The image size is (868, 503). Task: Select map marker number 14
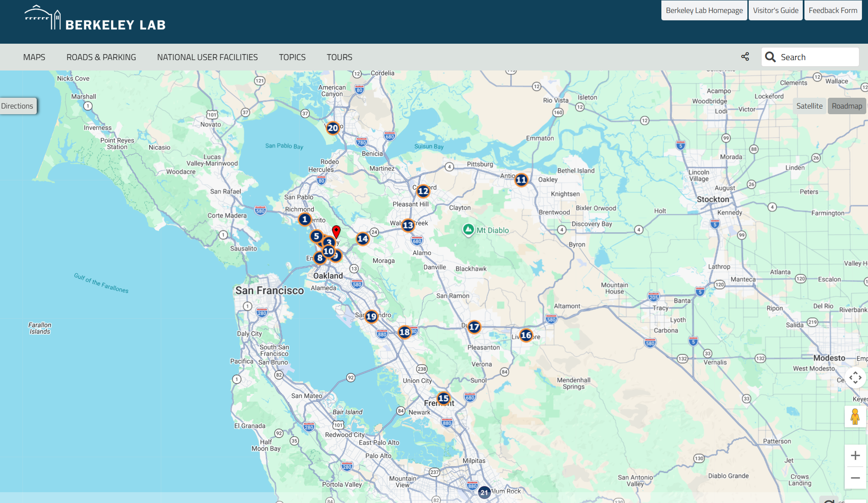[x=363, y=239]
